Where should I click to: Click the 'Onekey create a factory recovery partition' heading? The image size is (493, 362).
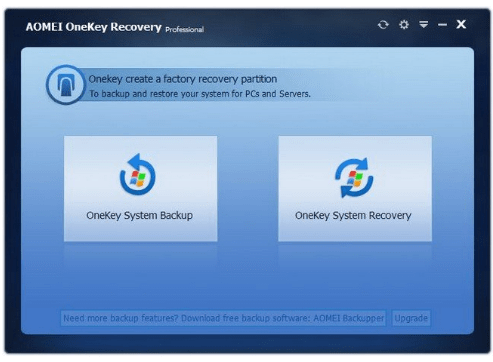point(183,79)
